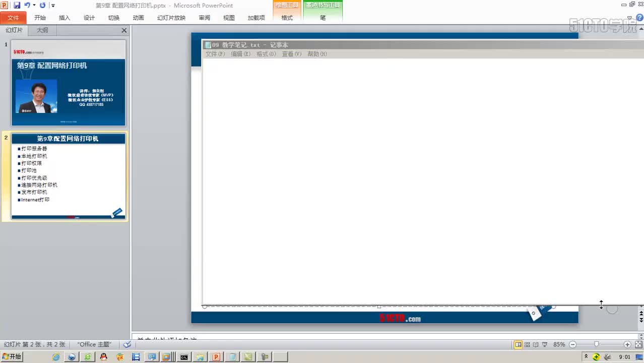Open Customize Quick Access Toolbar dropdown
This screenshot has width=644, height=363.
53,6
